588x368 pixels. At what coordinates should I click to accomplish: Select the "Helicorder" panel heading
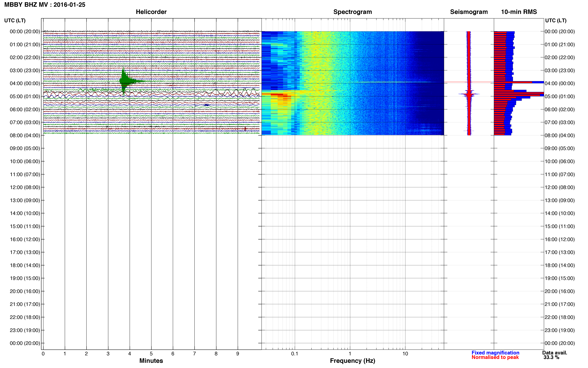(x=151, y=12)
